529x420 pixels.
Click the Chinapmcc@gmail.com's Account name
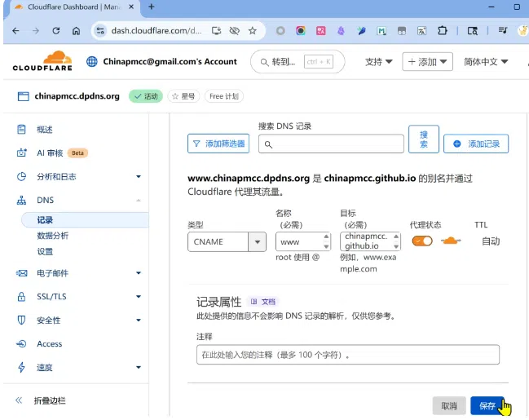point(170,61)
